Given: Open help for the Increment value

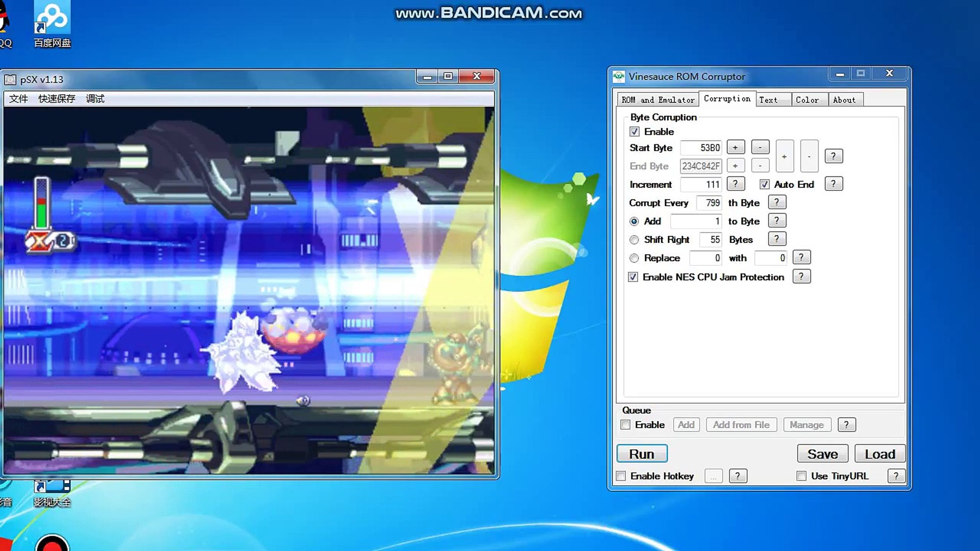Looking at the screenshot, I should [735, 184].
